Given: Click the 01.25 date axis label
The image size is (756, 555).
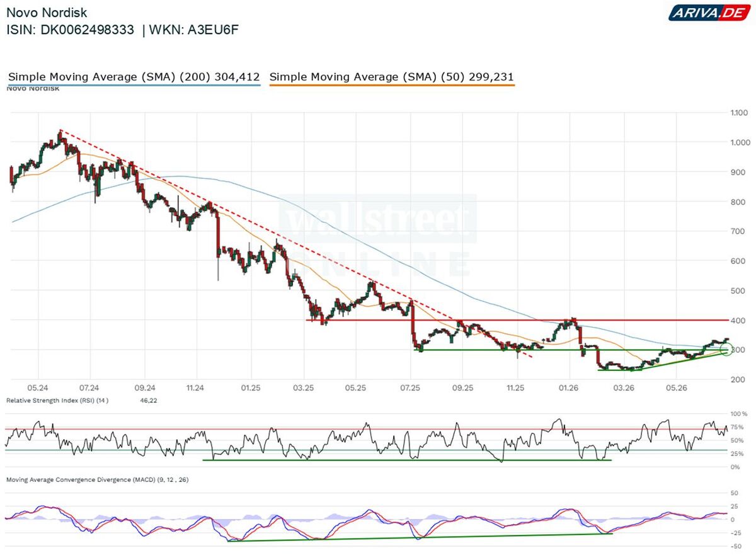Looking at the screenshot, I should [251, 388].
